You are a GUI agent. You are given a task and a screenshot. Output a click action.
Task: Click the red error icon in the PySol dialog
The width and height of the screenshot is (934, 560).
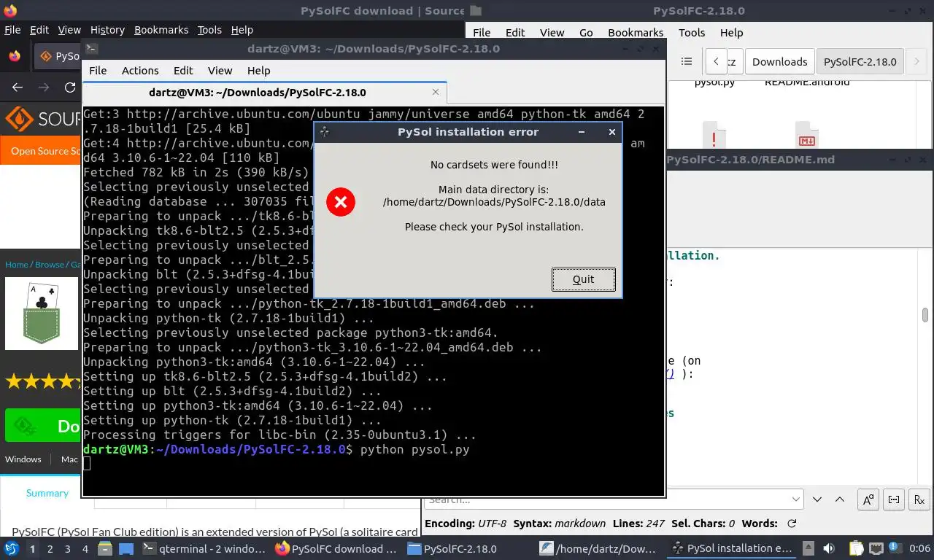(x=341, y=202)
